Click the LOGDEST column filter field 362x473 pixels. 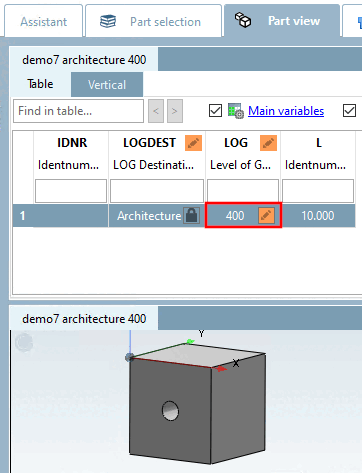click(157, 191)
